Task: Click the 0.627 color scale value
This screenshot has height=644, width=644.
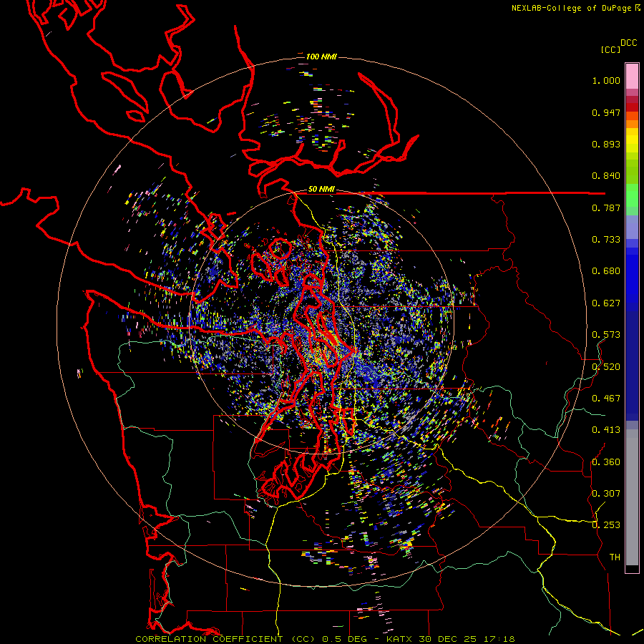Action: [x=606, y=303]
